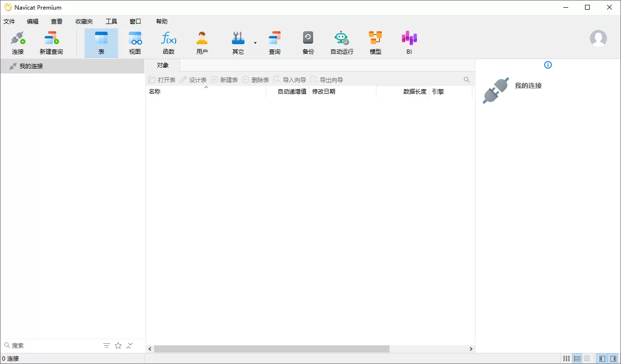Screen dimensions: 621x364
Task: Toggle the right information pane in status bar
Action: click(614, 358)
